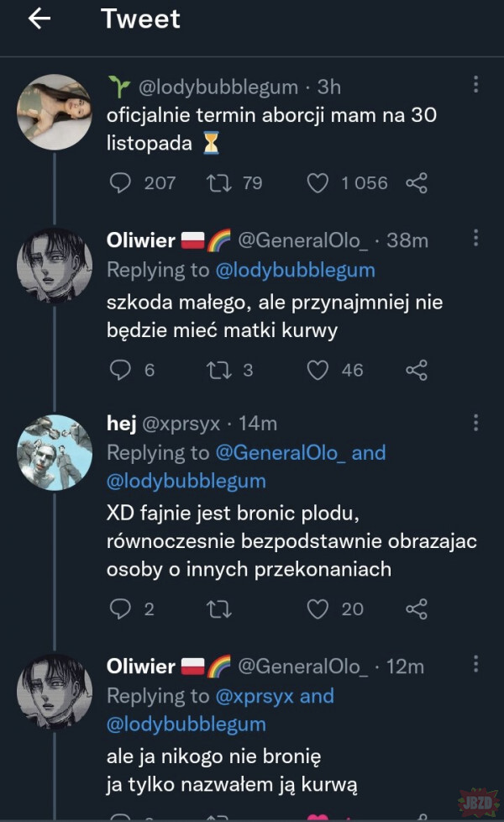Open more options on the top tweet
Viewport: 504px width, 822px height.
tap(475, 85)
